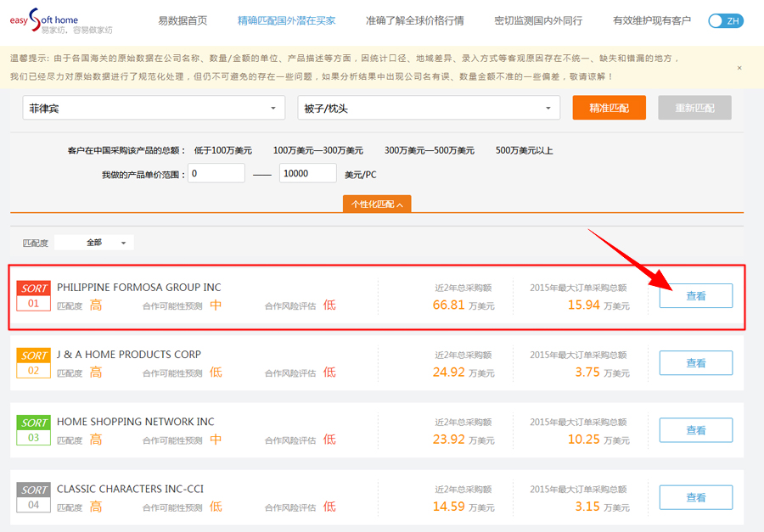Collapse the 个性化匹配 panel

377,204
